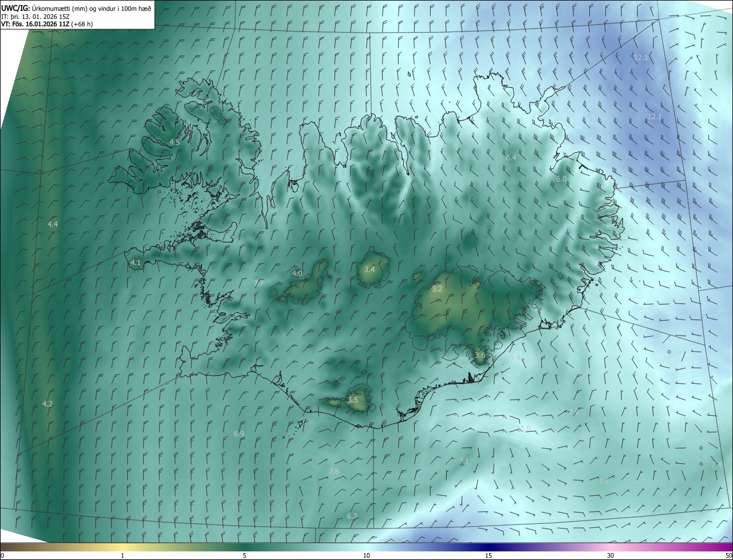This screenshot has height=560, width=733.
Task: Click the 3.2 value on the Vatnajökull glacier
Action: (437, 289)
